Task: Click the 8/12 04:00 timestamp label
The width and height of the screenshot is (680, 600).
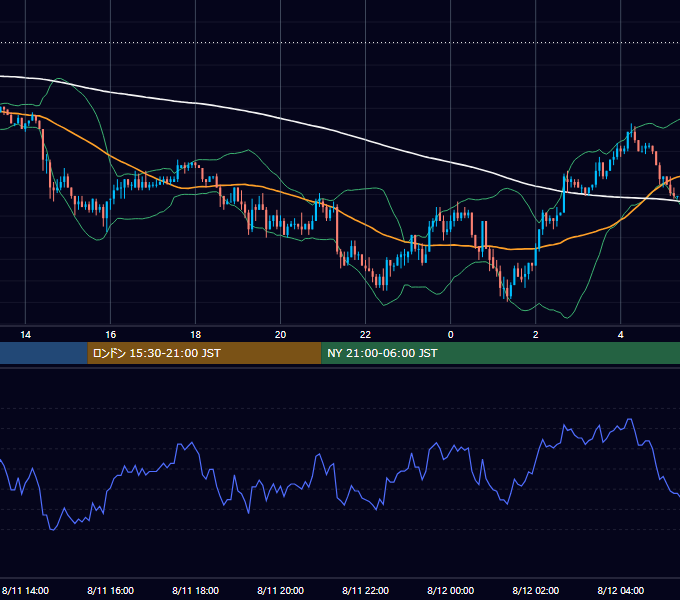Action: tap(621, 590)
